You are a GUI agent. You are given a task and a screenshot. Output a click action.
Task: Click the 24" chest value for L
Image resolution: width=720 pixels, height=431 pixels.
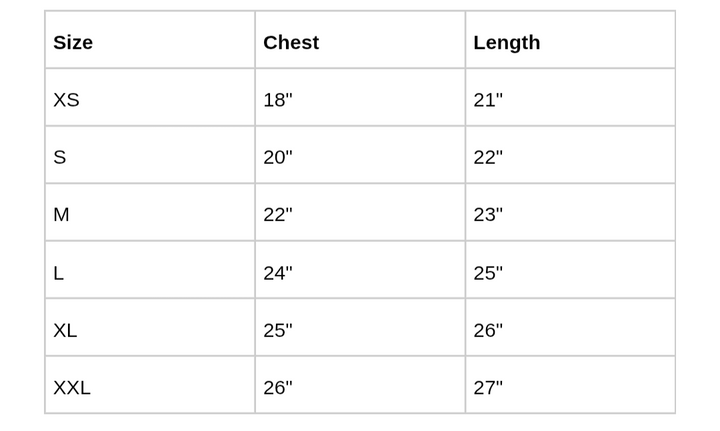tap(277, 272)
